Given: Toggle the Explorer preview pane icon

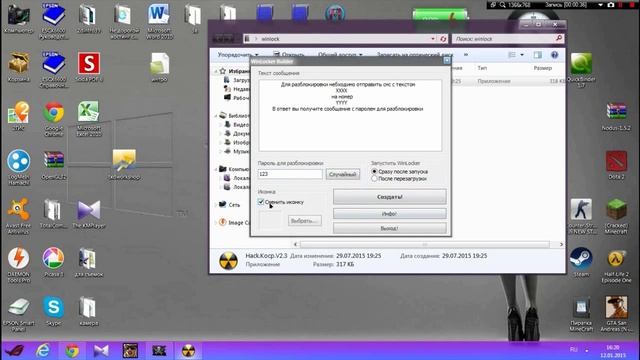Looking at the screenshot, I should pos(538,55).
